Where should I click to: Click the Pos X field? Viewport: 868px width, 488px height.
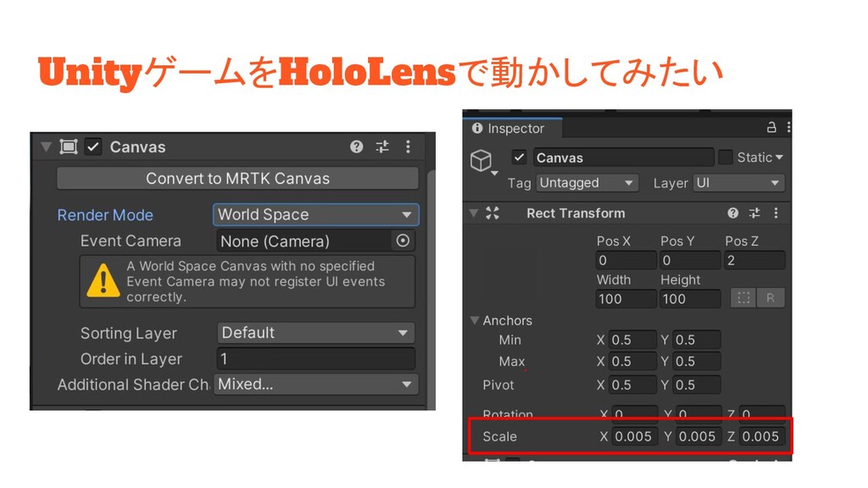[626, 260]
